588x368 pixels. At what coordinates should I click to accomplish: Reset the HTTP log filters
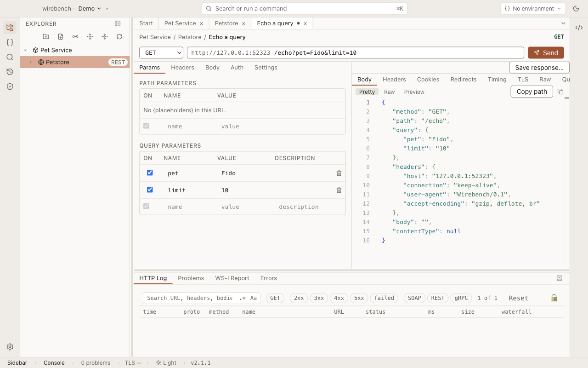tap(519, 298)
